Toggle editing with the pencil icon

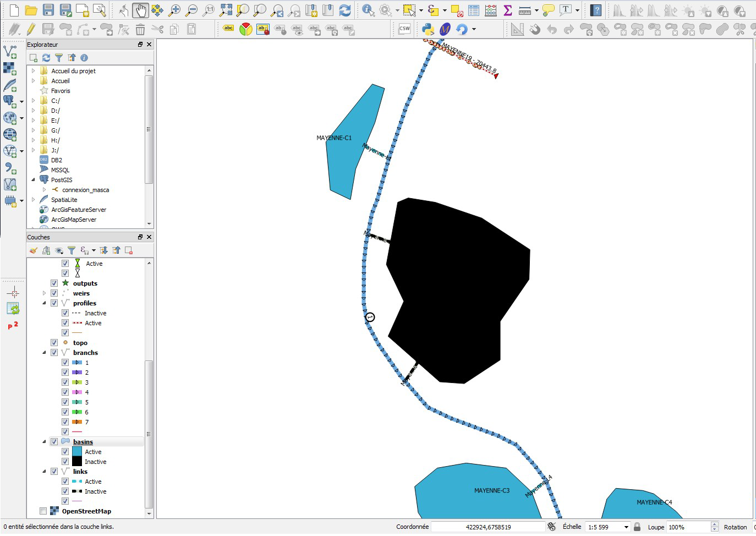(31, 29)
